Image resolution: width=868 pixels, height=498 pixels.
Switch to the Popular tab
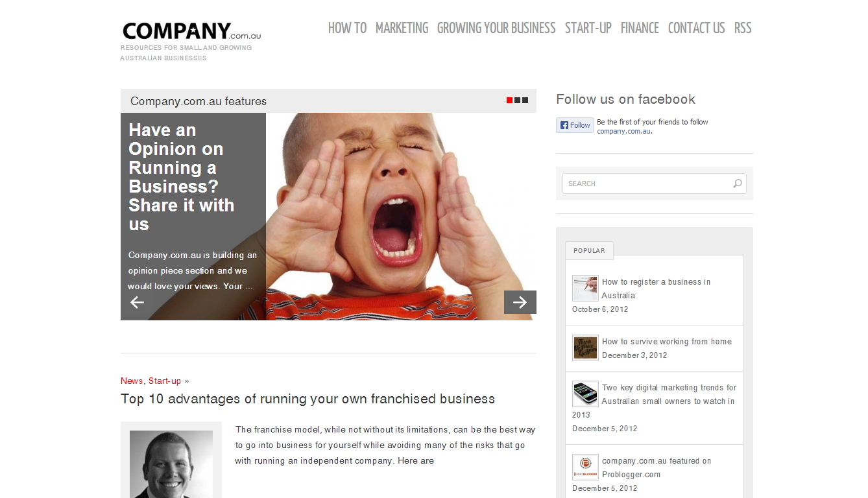(589, 250)
